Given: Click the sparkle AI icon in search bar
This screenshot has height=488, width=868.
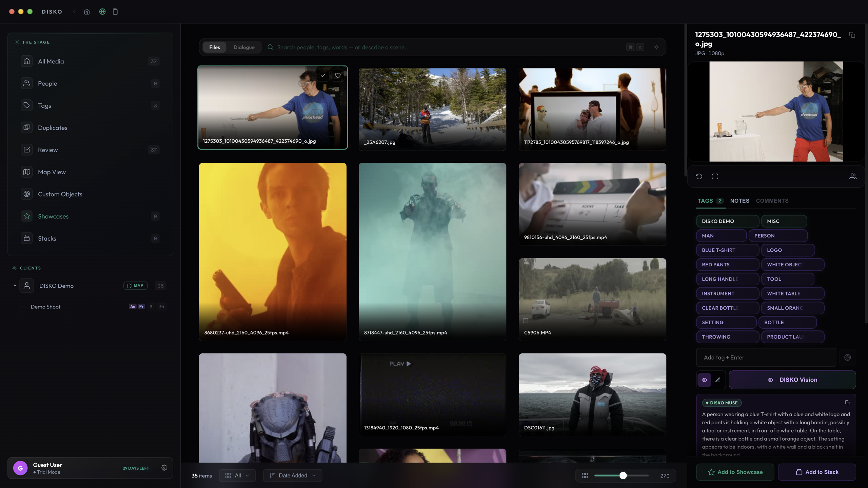Looking at the screenshot, I should (x=656, y=47).
